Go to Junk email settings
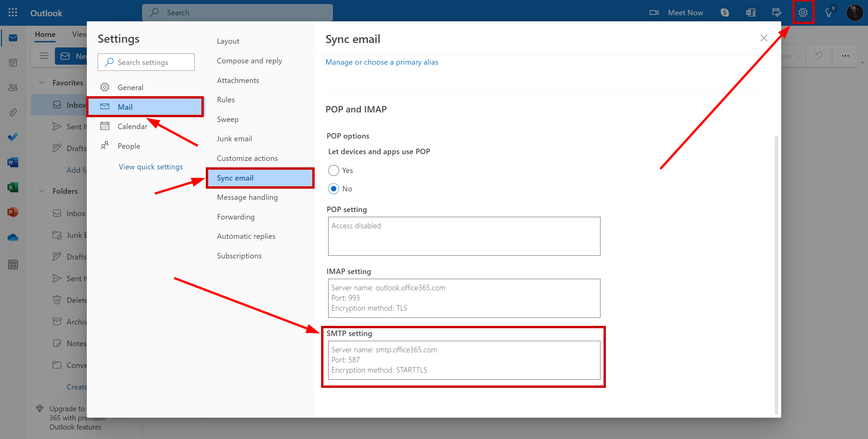The height and width of the screenshot is (439, 868). (235, 139)
